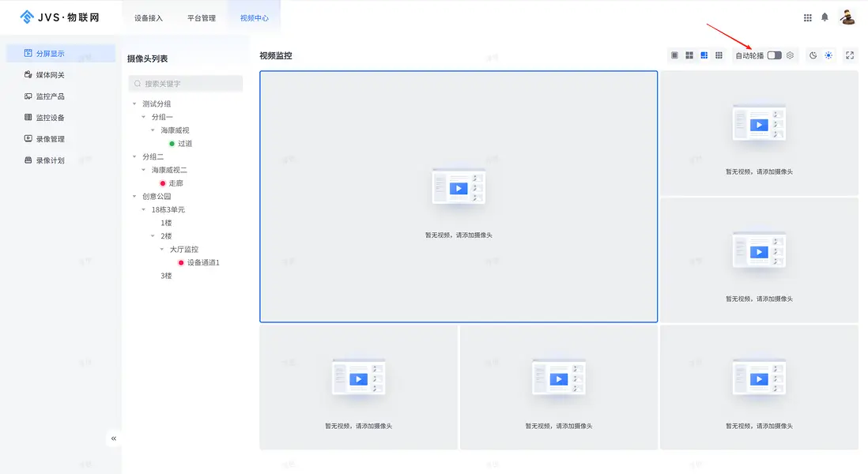Open the 设备接入 top tab
This screenshot has height=474, width=868.
click(149, 18)
